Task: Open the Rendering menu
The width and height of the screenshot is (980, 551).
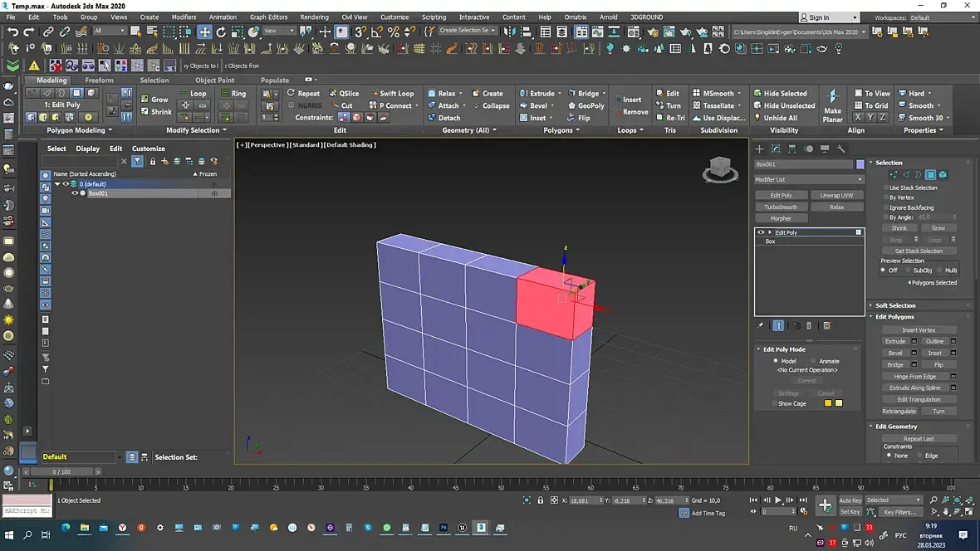Action: [x=314, y=17]
